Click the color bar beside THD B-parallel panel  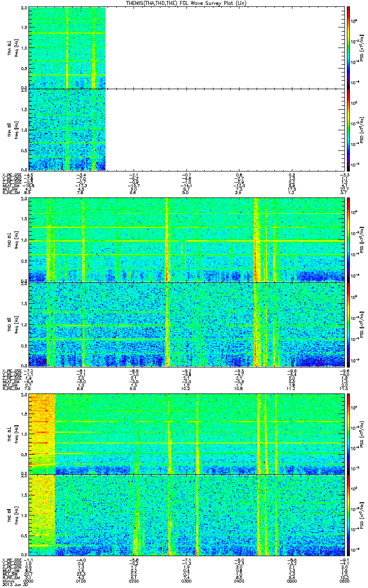tap(349, 324)
